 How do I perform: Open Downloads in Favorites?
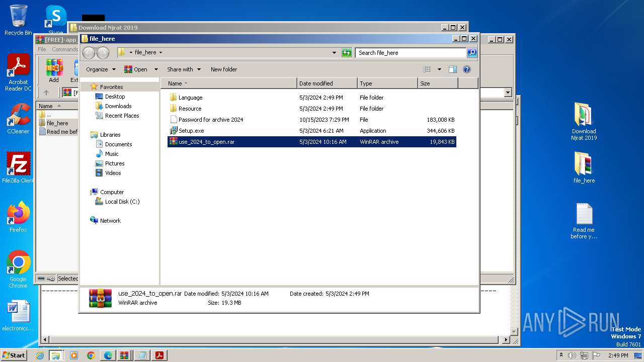tap(118, 106)
